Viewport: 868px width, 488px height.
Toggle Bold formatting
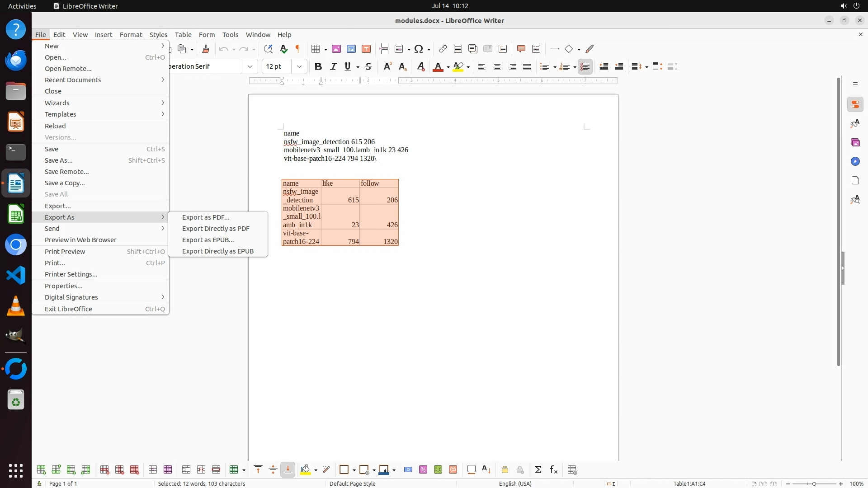(x=318, y=66)
